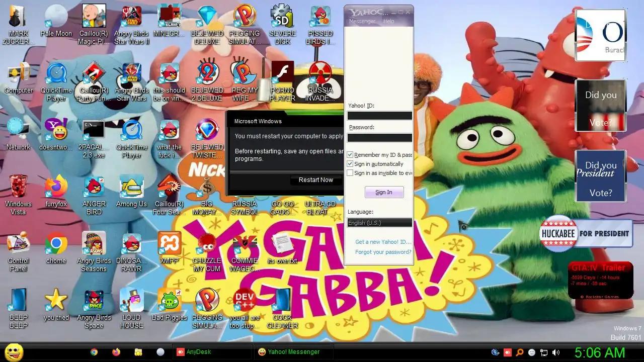The height and width of the screenshot is (362, 644).
Task: Click Restart Now in the Windows dialog
Action: click(x=316, y=180)
